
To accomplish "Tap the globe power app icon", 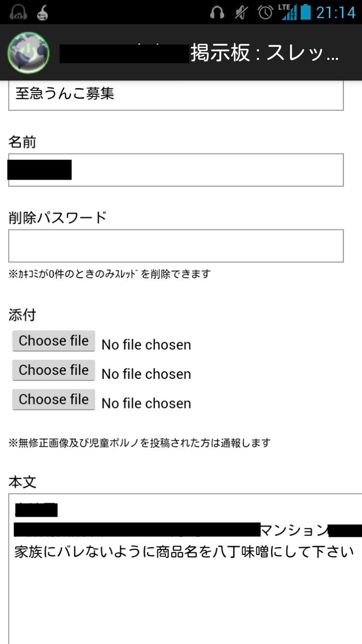I will pyautogui.click(x=28, y=53).
